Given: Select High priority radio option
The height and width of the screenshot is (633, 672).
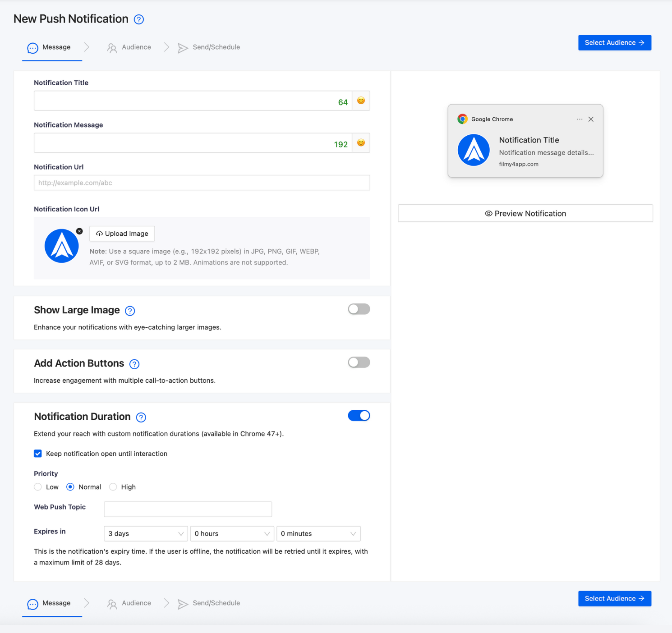Looking at the screenshot, I should tap(113, 487).
